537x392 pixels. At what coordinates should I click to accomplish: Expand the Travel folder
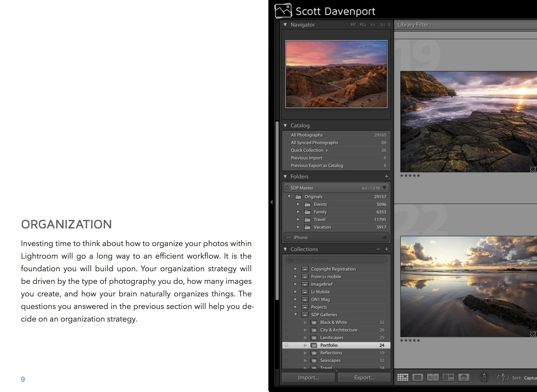pos(298,219)
